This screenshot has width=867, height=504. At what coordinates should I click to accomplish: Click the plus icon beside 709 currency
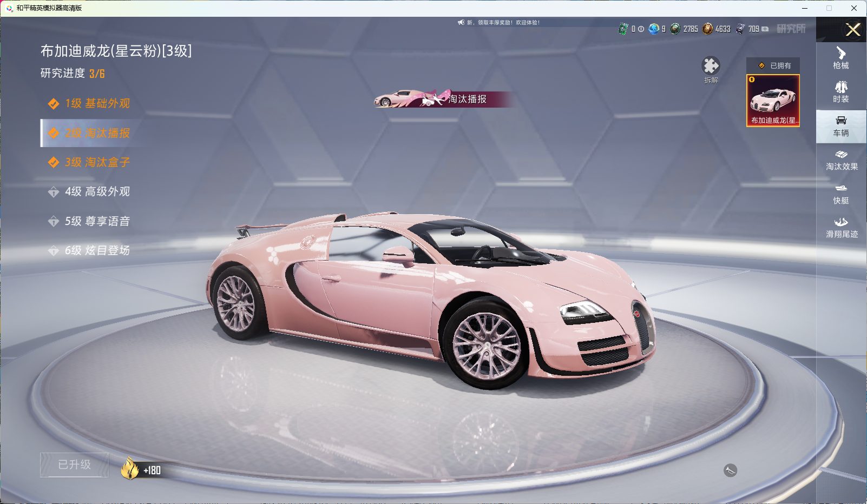tap(765, 29)
